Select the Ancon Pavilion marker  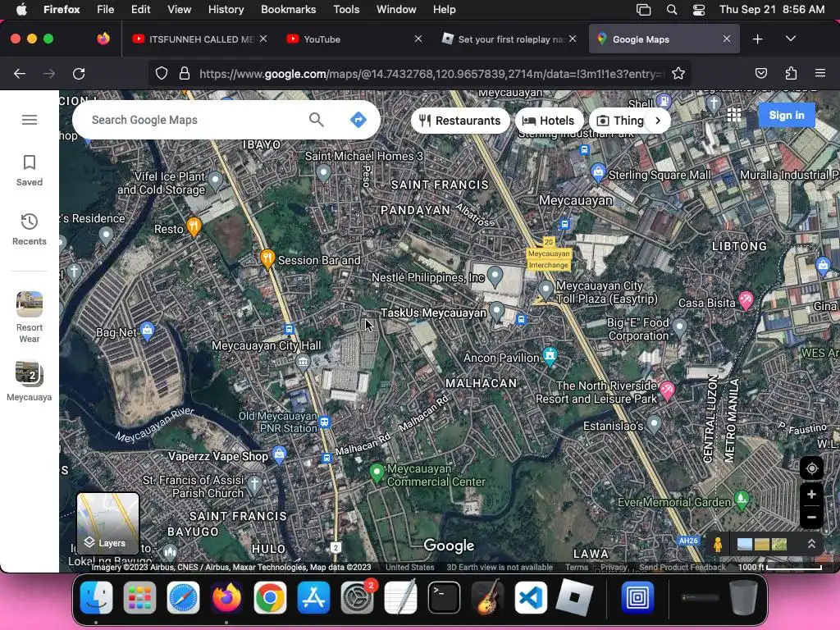click(550, 356)
